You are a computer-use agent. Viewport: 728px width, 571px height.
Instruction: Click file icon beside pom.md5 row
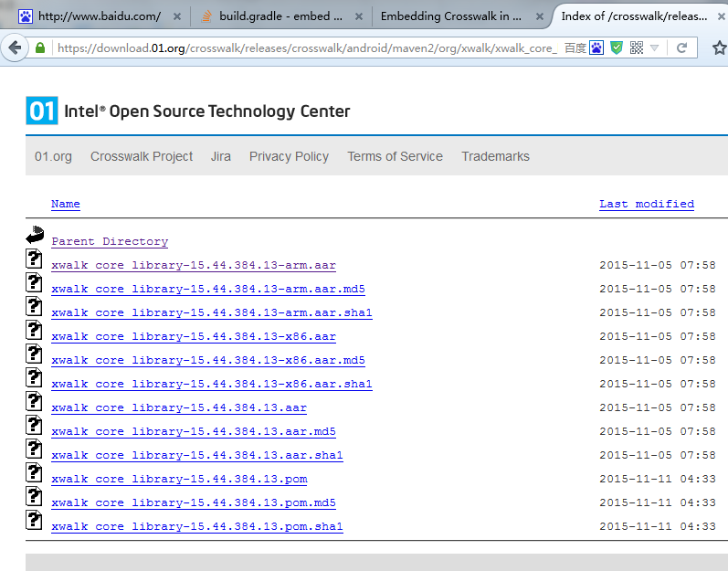(x=34, y=496)
